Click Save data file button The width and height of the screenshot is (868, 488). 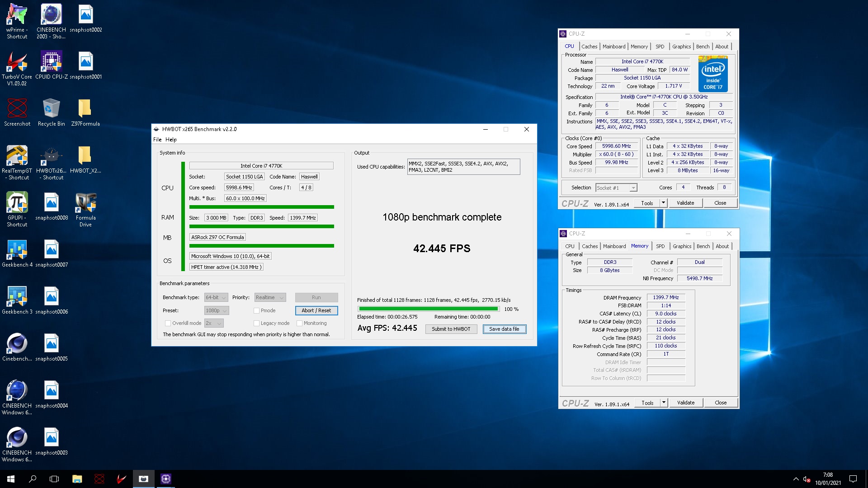tap(504, 329)
